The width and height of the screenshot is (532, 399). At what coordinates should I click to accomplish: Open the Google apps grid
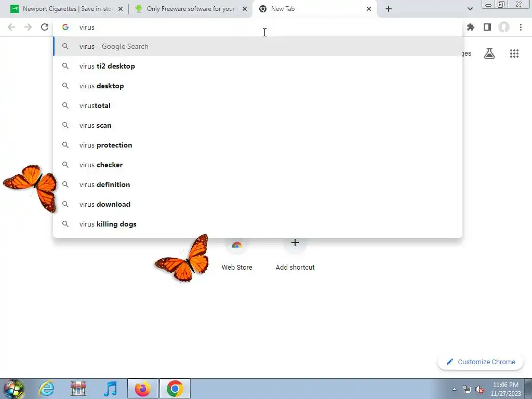click(514, 54)
